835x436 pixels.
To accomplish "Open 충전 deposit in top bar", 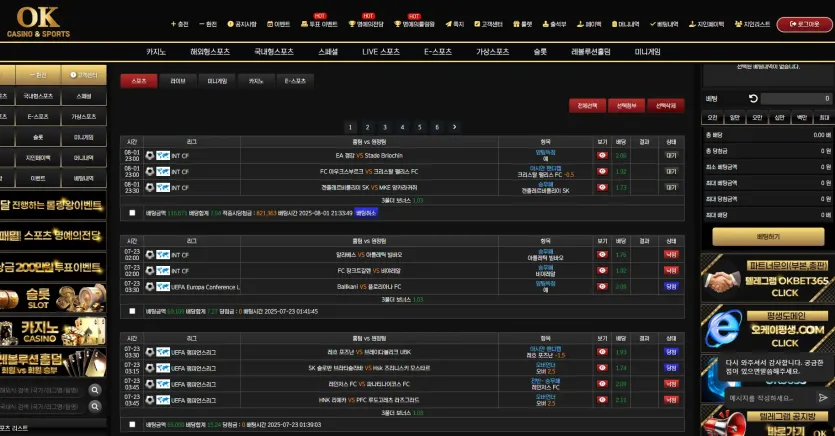I will click(179, 24).
